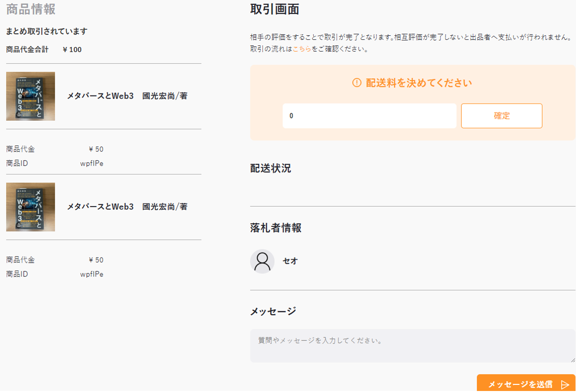Open the first メタバースとWeb3 book thumbnail
Image resolution: width=576 pixels, height=392 pixels.
pos(30,96)
